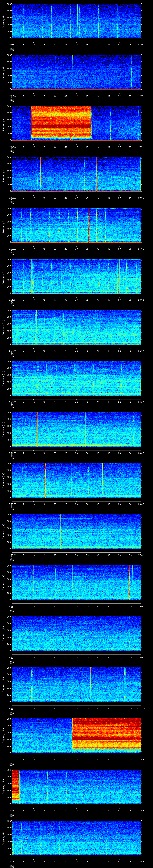Click the 10:02:00 time axis label
This screenshot has height=868, width=153.
tap(12, 862)
